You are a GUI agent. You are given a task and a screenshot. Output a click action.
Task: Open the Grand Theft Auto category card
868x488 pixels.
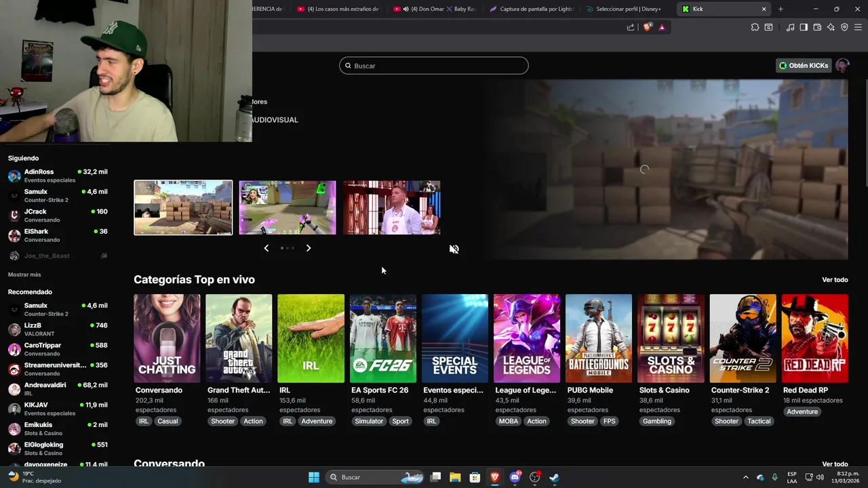(239, 338)
